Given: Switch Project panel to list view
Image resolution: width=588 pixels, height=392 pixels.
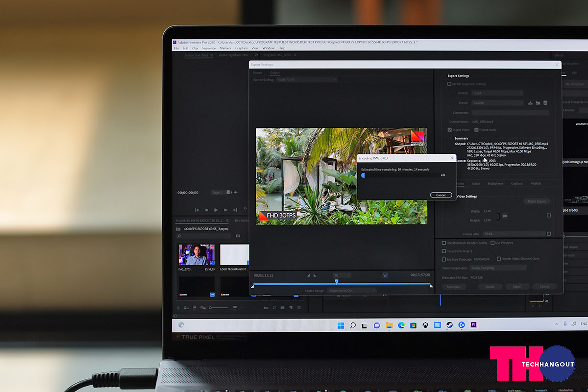Looking at the screenshot, I should click(x=186, y=308).
